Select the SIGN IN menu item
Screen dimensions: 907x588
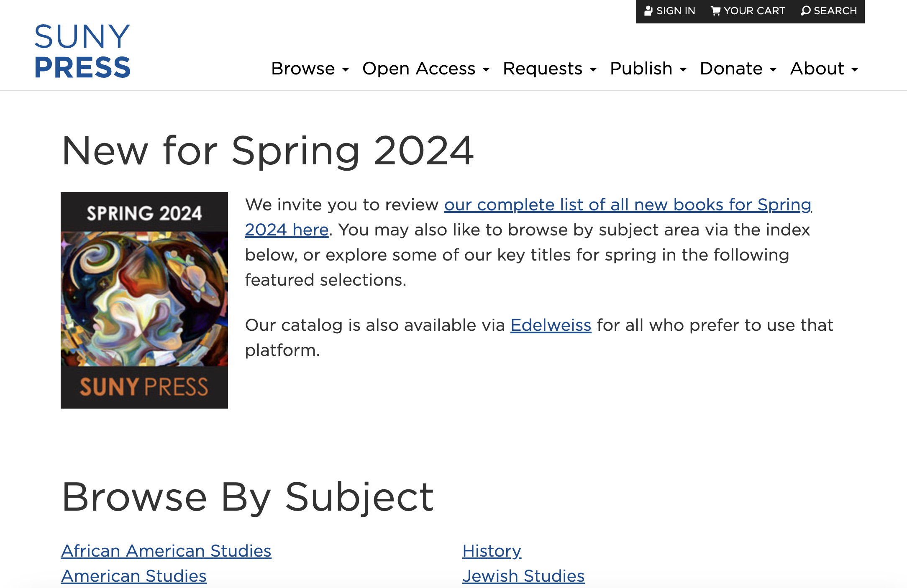coord(675,10)
